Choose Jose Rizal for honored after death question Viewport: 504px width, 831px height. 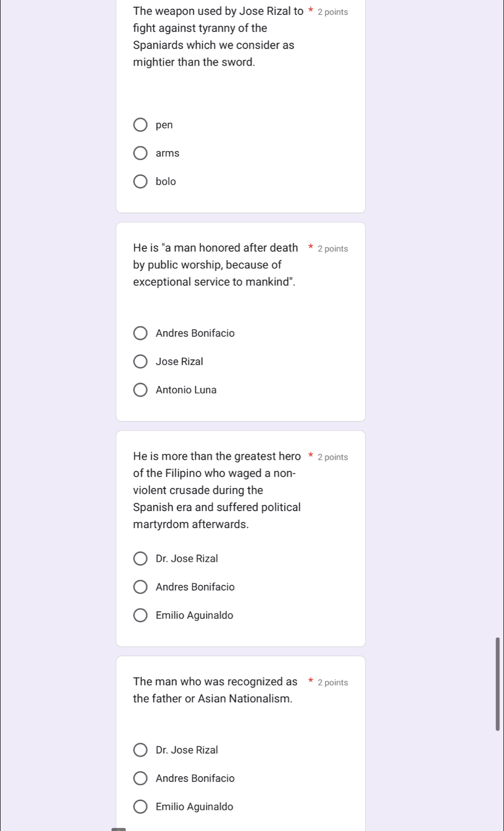[x=140, y=362]
